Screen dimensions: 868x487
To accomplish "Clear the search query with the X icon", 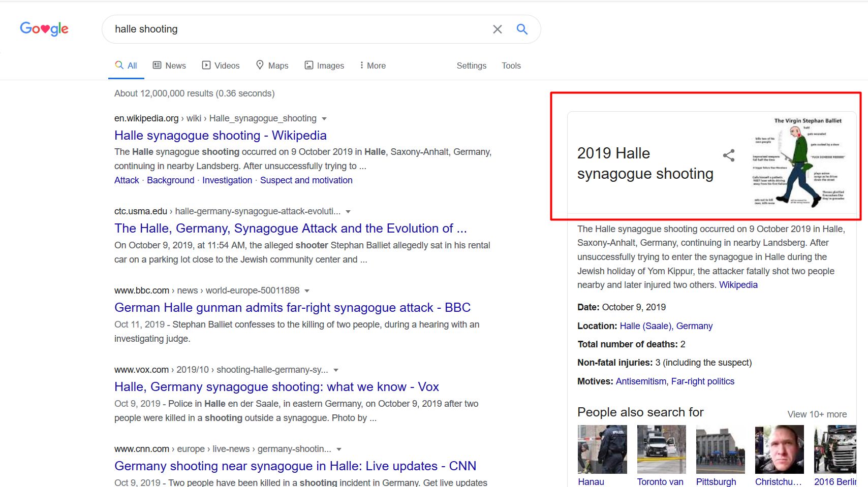I will (497, 29).
